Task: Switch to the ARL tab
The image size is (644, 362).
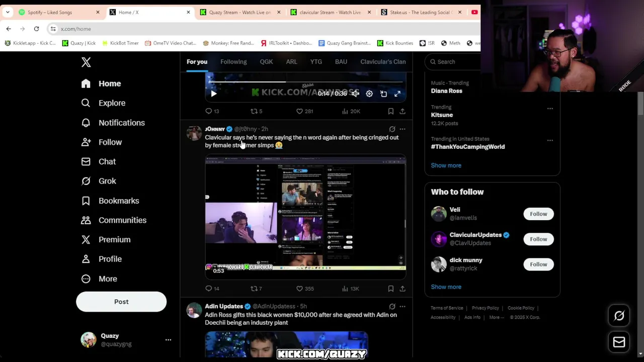Action: (291, 62)
